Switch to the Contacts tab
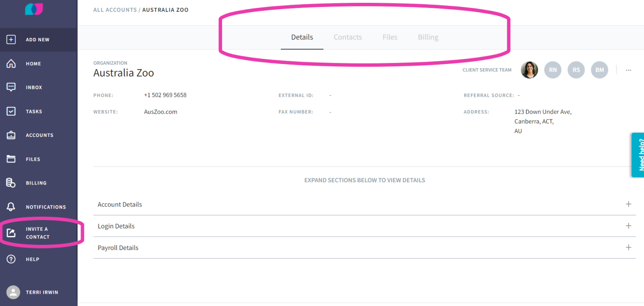 348,37
